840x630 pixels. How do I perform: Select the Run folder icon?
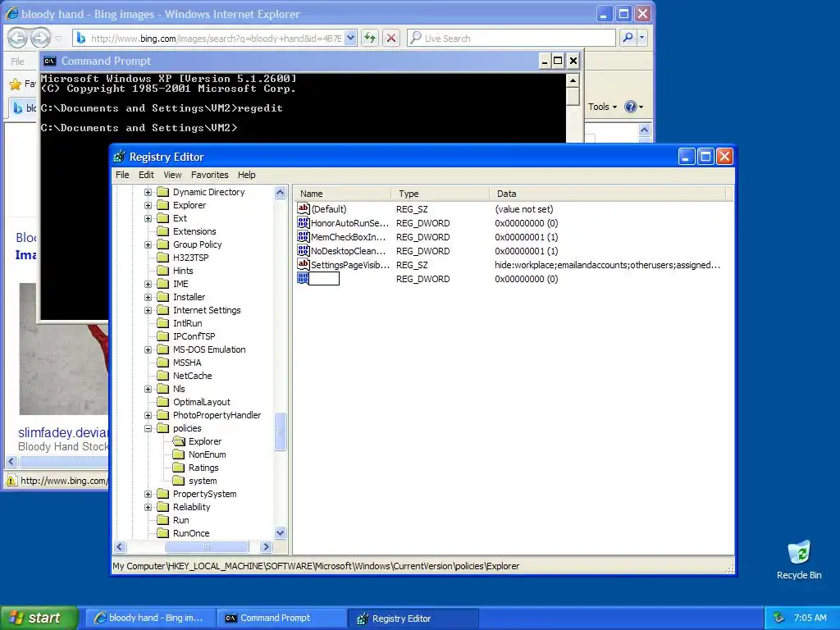[x=163, y=520]
